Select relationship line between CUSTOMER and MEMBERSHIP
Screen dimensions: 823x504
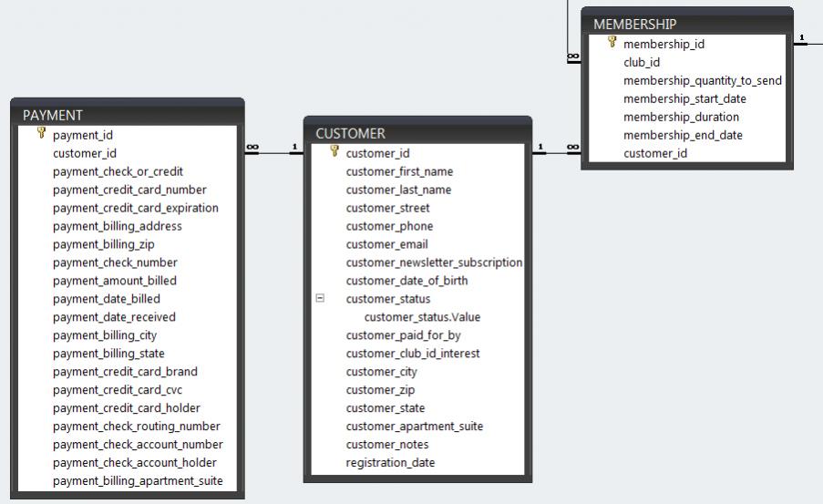click(x=556, y=153)
